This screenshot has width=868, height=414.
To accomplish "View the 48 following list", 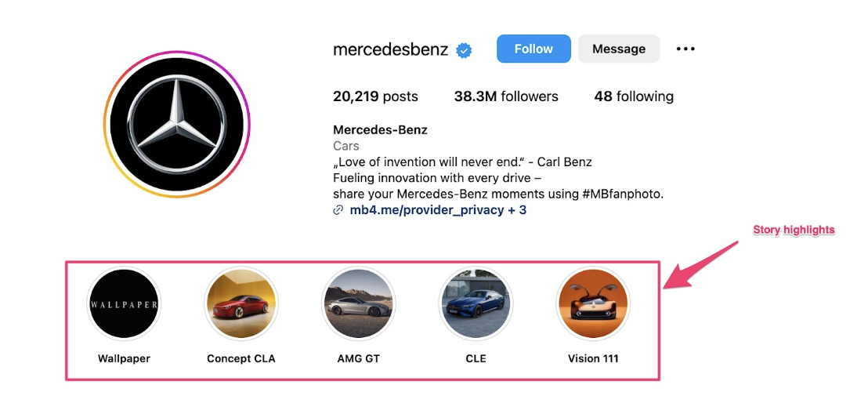I will point(634,96).
